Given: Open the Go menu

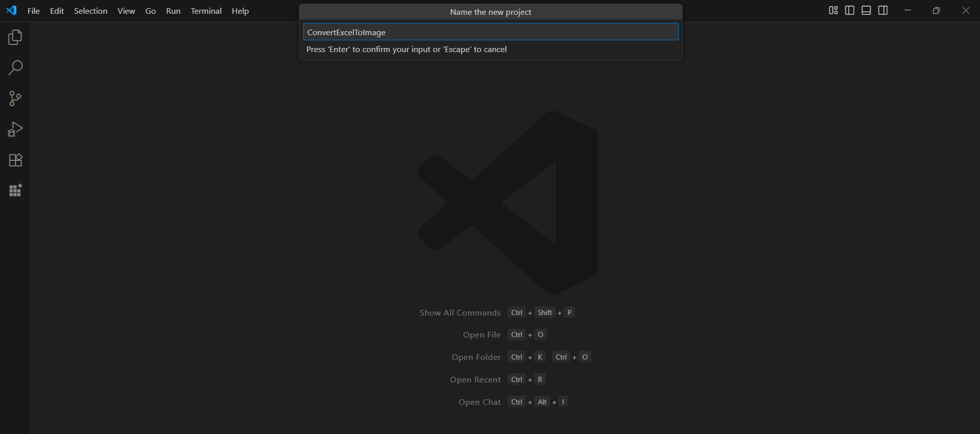Looking at the screenshot, I should pos(151,11).
